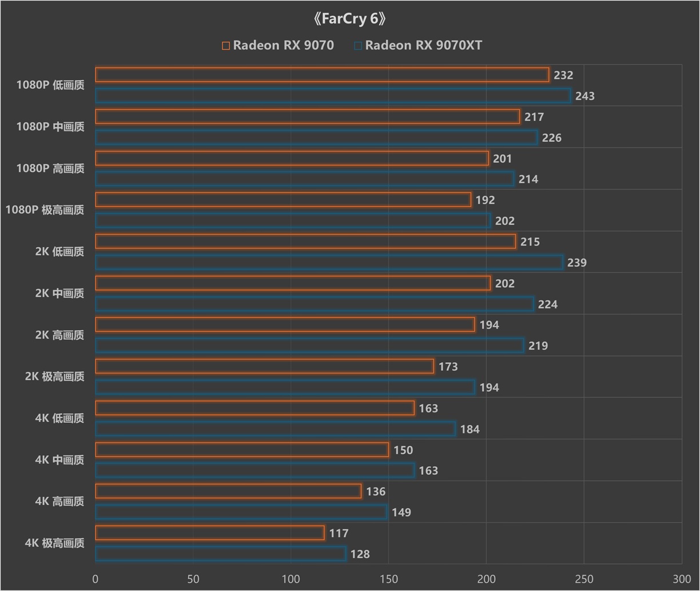Viewport: 700px width, 591px height.
Task: Select the "4K 高画质" category label
Action: [59, 502]
